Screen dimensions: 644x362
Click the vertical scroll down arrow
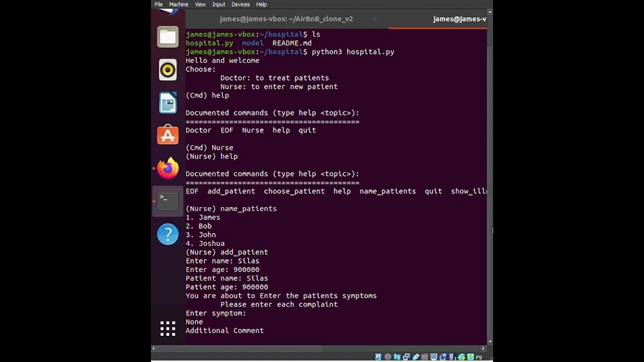coord(490,342)
